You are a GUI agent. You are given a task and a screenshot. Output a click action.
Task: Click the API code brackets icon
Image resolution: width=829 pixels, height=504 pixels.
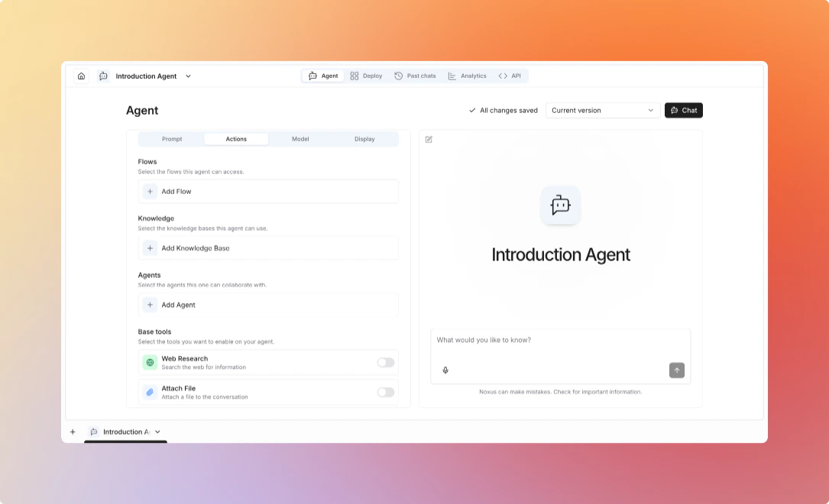[x=501, y=76]
